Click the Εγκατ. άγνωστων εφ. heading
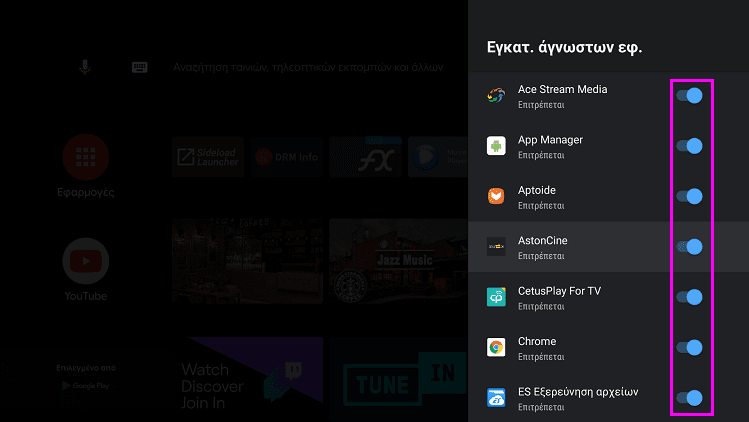This screenshot has width=749, height=422. (x=565, y=47)
